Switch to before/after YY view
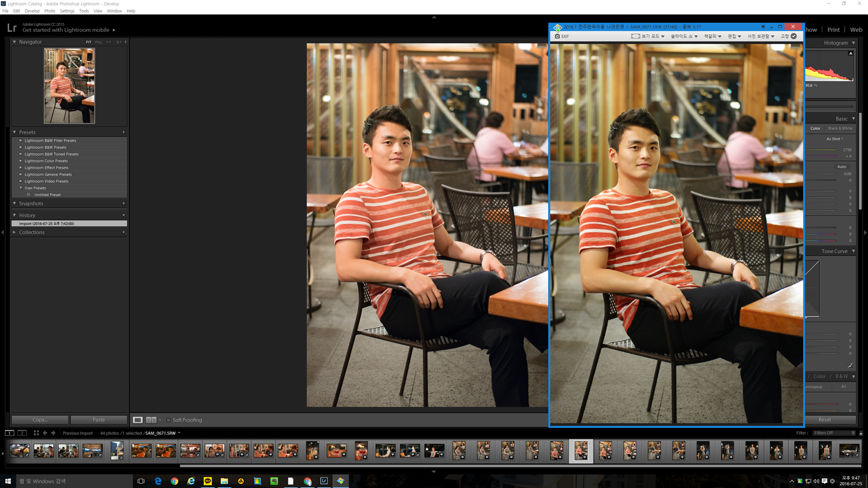Image resolution: width=868 pixels, height=488 pixels. coord(151,420)
